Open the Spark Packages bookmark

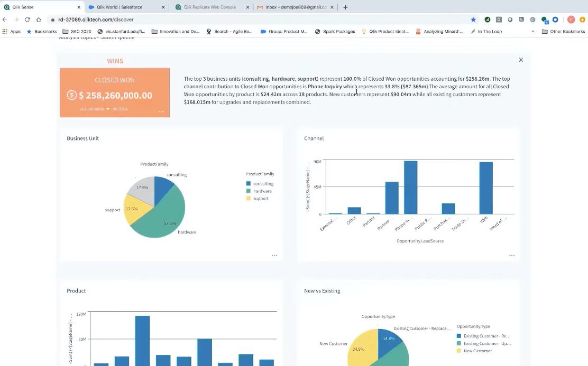335,32
